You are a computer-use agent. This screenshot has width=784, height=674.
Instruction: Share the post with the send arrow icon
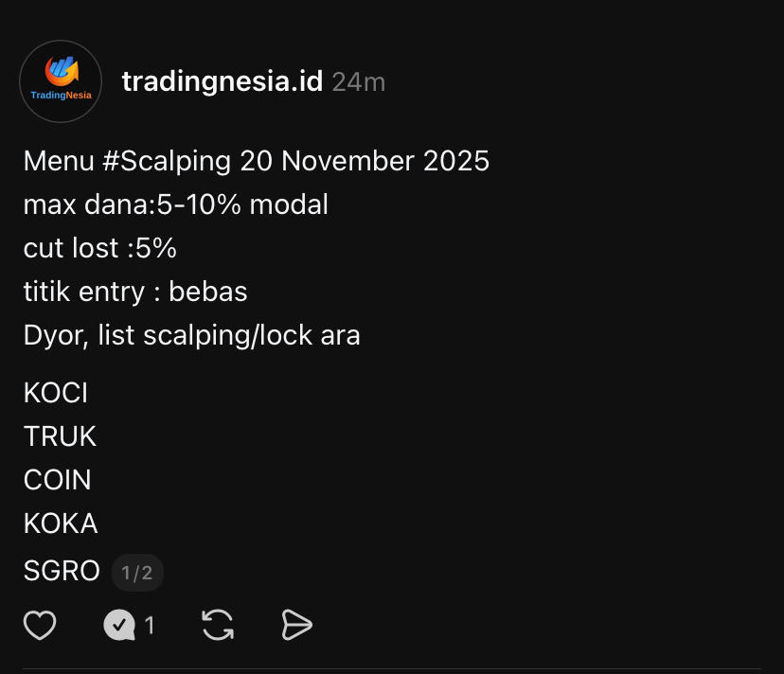pyautogui.click(x=296, y=625)
